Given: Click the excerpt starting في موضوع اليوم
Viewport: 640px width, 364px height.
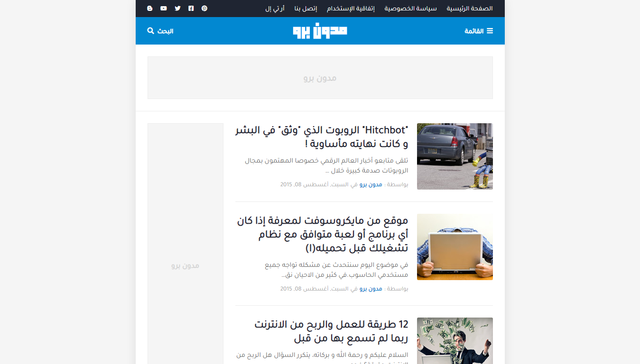Looking at the screenshot, I should (336, 270).
